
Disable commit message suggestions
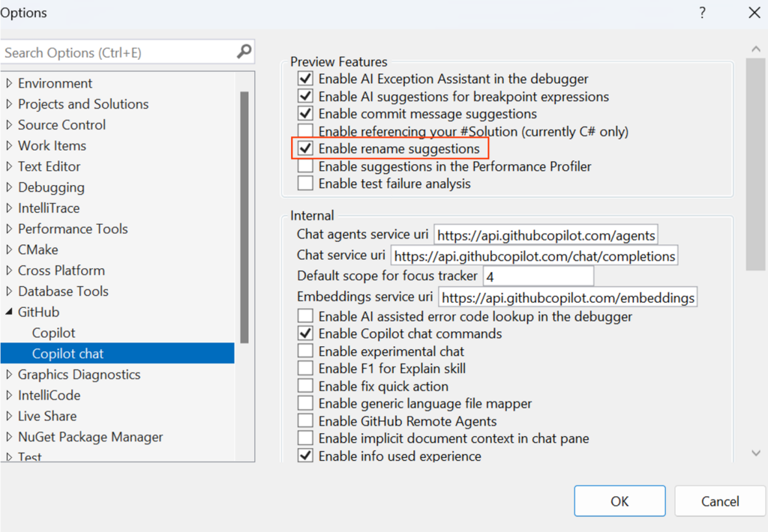coord(305,114)
